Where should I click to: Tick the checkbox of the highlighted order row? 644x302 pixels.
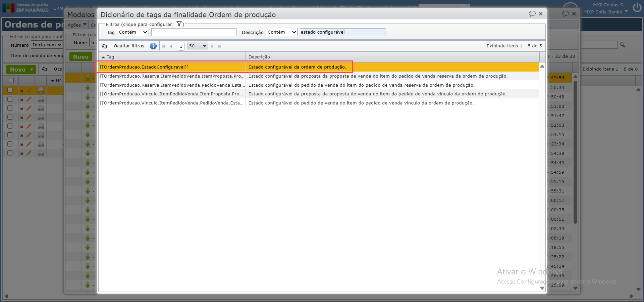[10, 90]
